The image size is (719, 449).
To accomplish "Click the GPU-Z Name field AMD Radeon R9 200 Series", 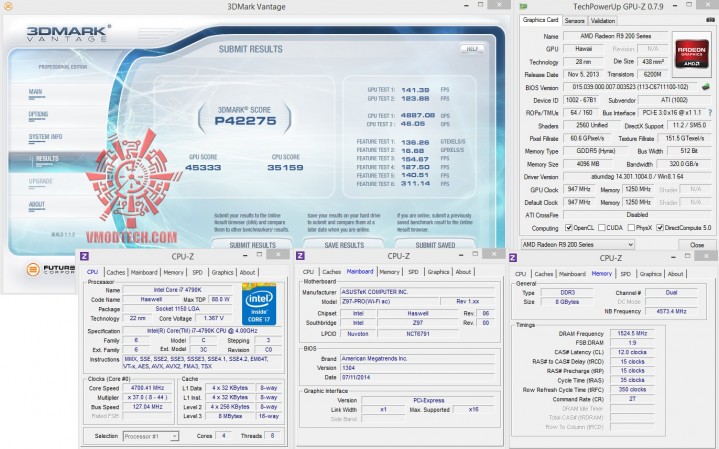I will click(615, 36).
